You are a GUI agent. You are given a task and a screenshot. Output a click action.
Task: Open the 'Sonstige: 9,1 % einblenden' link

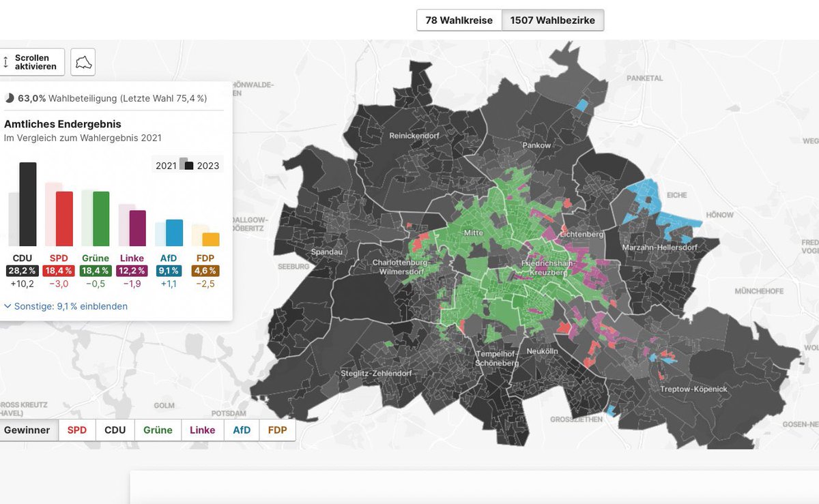point(65,306)
